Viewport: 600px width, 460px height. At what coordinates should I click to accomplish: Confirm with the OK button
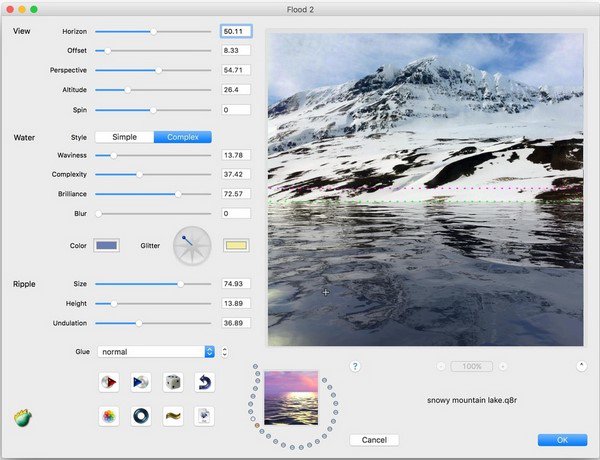coord(561,440)
